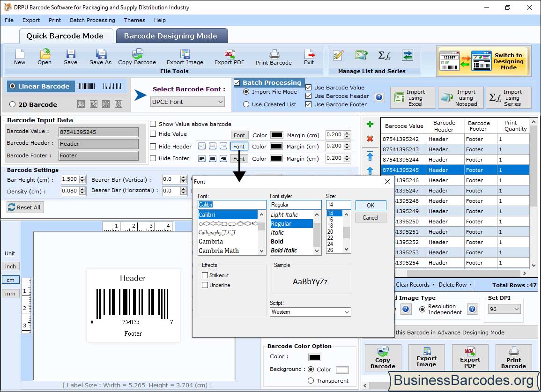Increase value margin spinner
The height and width of the screenshot is (392, 541).
pos(348,133)
